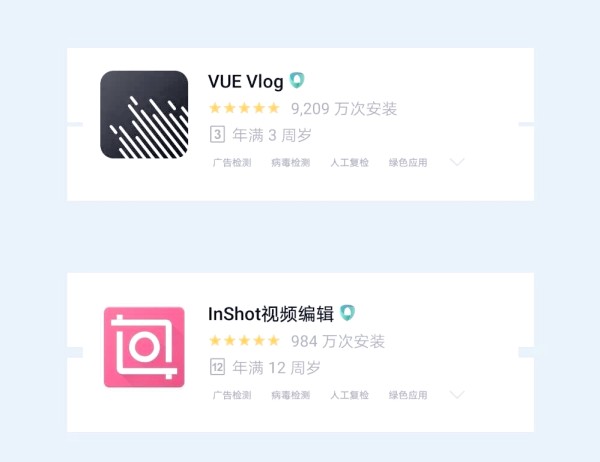Viewport: 600px width, 462px height.
Task: Click the 年满 12 周岁 age label
Action: 276,368
